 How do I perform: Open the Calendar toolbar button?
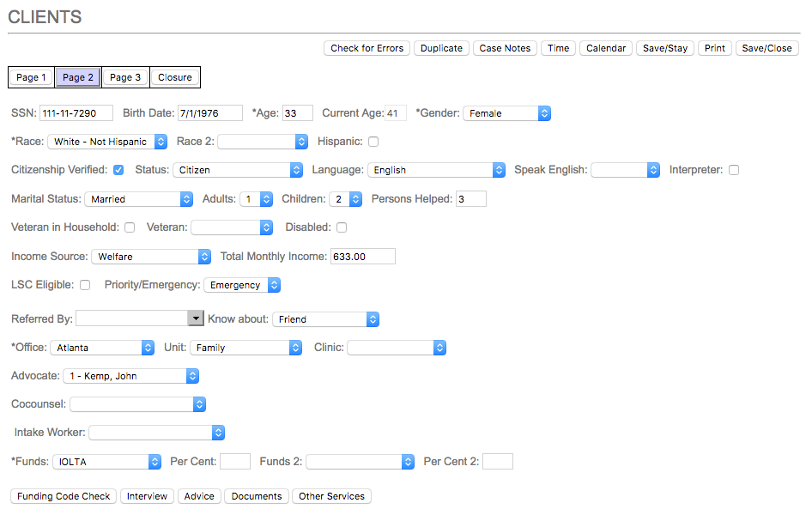pyautogui.click(x=605, y=48)
